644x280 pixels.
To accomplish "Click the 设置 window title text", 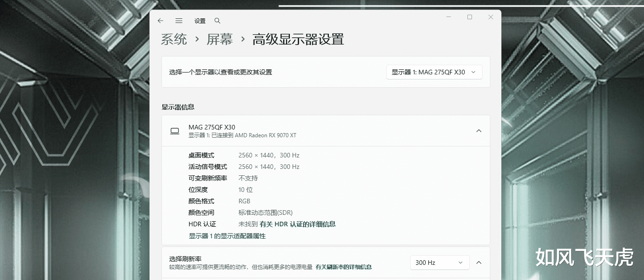I will 200,21.
